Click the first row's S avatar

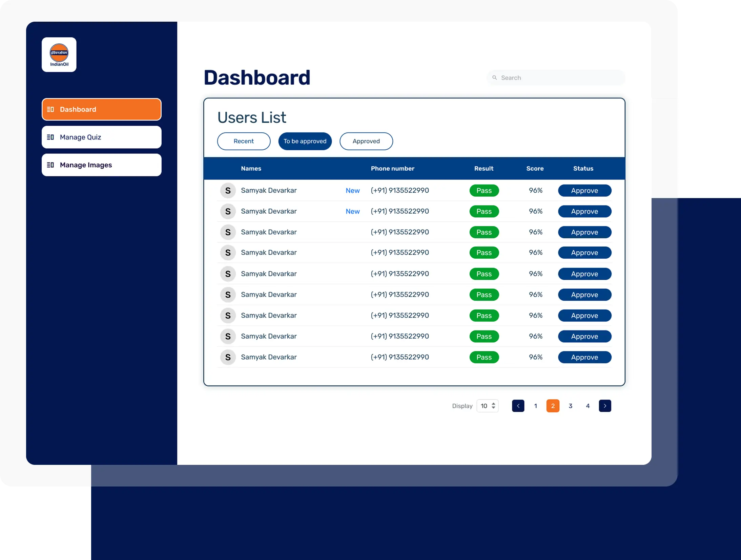[228, 191]
